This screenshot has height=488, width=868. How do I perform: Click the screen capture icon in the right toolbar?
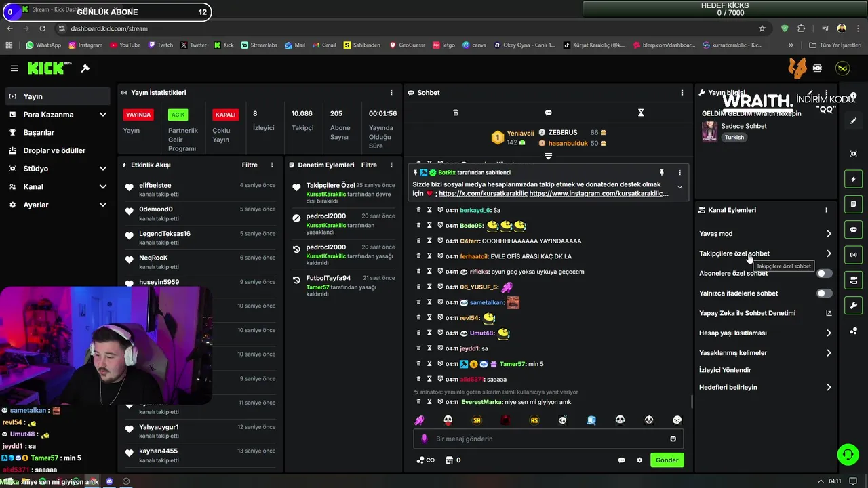click(854, 154)
